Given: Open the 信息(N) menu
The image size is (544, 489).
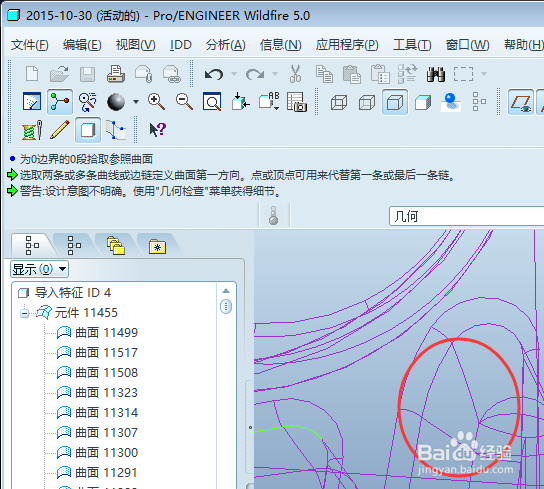Looking at the screenshot, I should click(281, 45).
